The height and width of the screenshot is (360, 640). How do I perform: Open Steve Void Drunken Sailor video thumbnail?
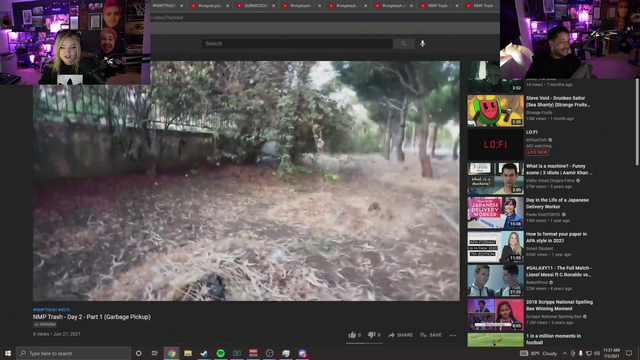pos(495,111)
